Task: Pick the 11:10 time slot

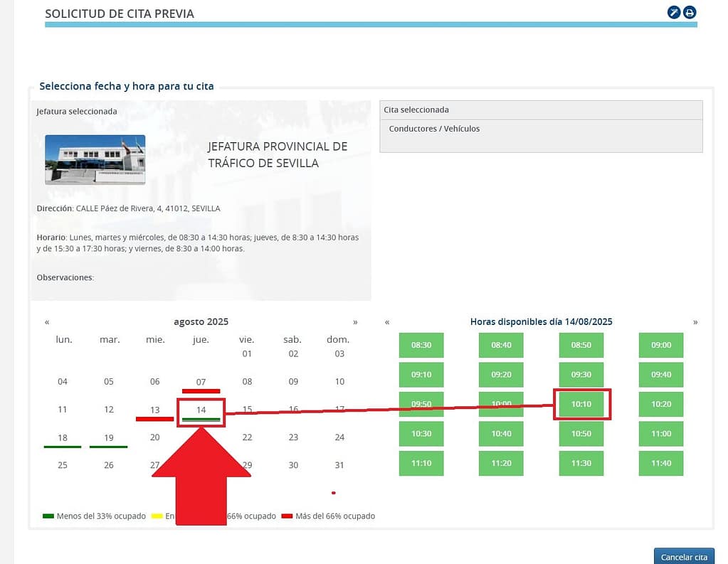Action: (421, 463)
